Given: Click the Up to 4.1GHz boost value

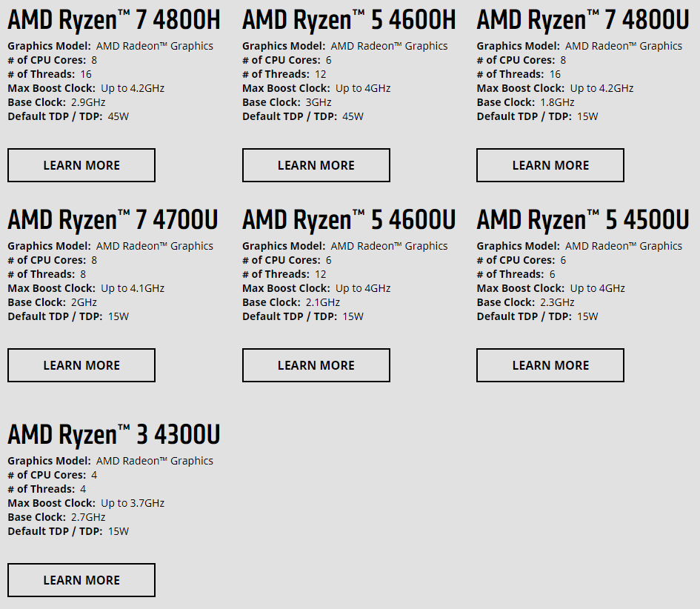Looking at the screenshot, I should (x=133, y=288).
